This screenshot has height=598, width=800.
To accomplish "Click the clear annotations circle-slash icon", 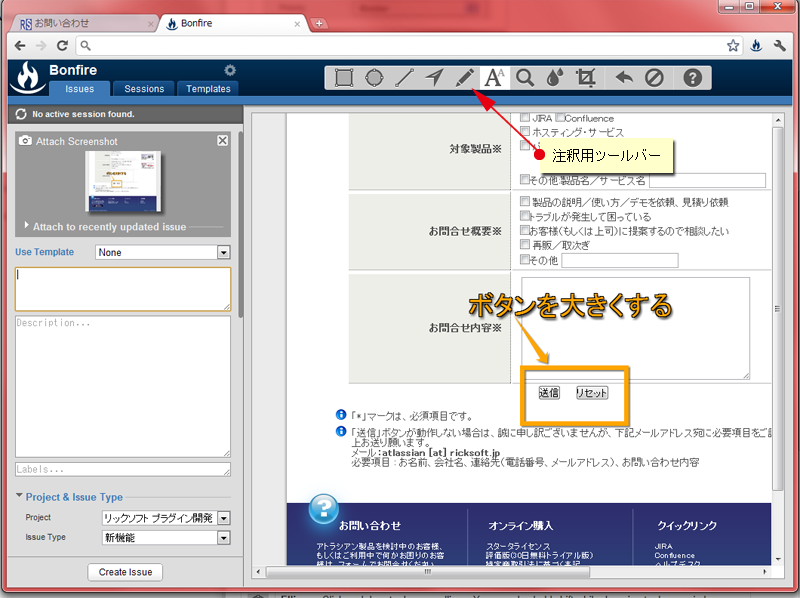I will 654,78.
